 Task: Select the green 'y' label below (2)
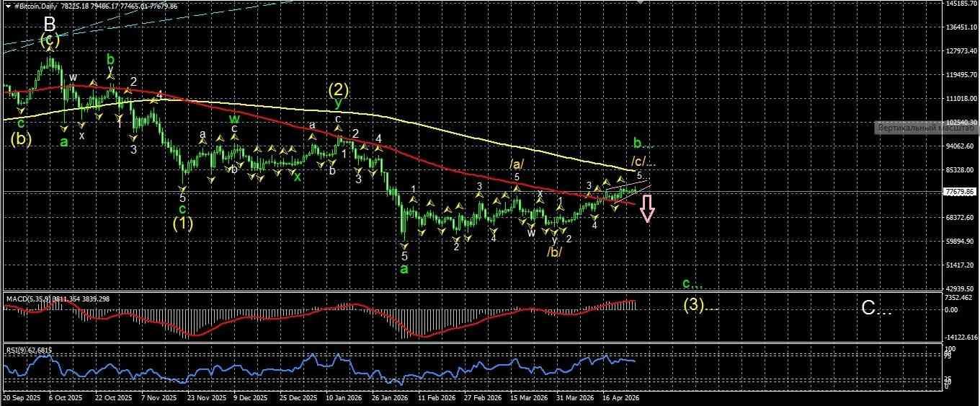pyautogui.click(x=337, y=105)
